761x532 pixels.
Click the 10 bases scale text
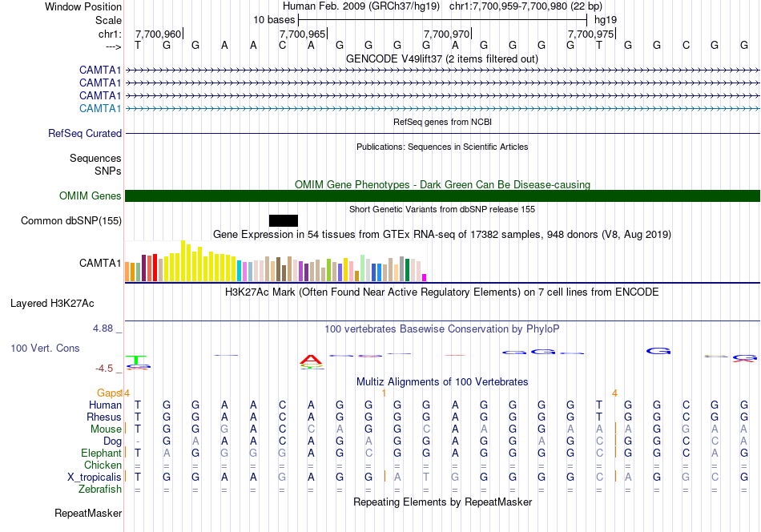[x=274, y=20]
